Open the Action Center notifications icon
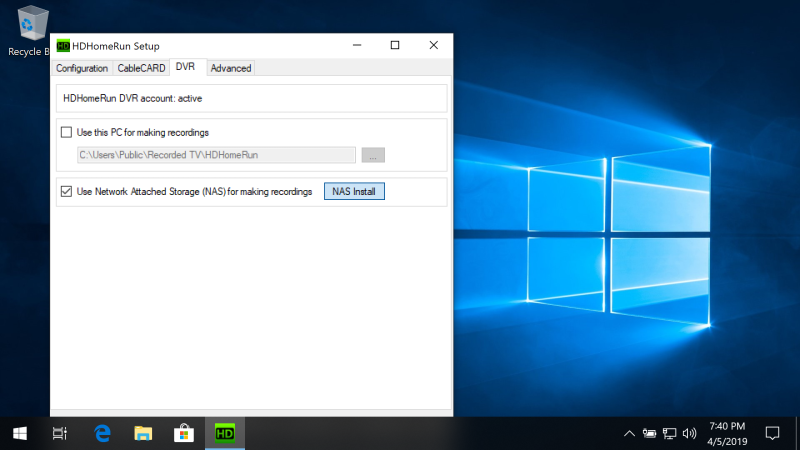Viewport: 800px width, 450px height. 772,434
